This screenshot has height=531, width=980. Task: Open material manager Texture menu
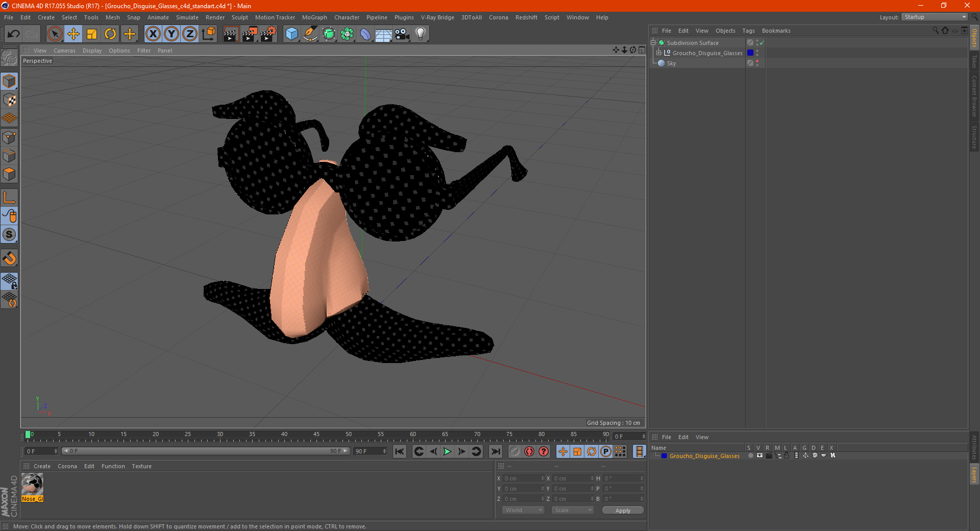coord(141,466)
